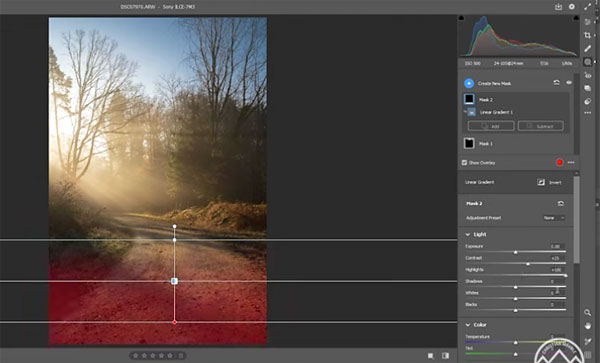Open the Presets panel icon
This screenshot has width=600, height=363.
pyautogui.click(x=587, y=101)
